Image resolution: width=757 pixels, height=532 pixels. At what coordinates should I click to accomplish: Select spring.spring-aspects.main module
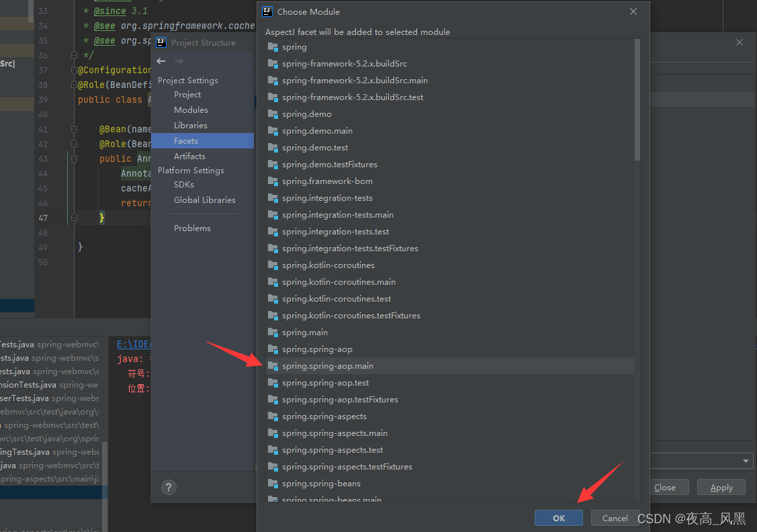click(x=449, y=433)
